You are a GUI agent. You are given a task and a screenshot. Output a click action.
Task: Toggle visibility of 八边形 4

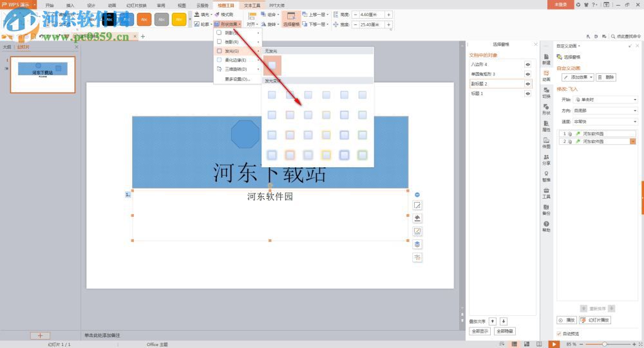528,64
